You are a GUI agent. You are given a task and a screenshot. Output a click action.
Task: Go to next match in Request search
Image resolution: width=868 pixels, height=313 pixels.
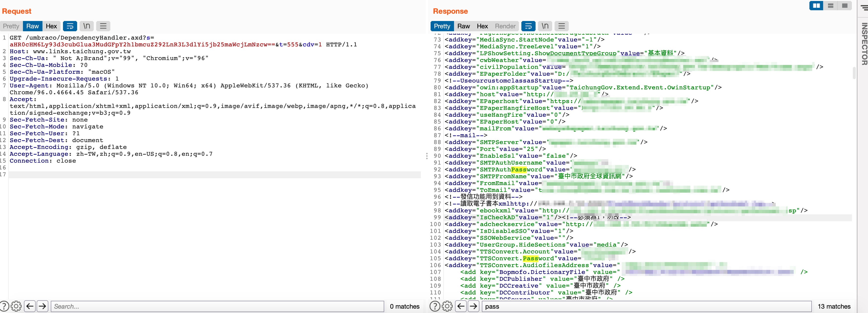click(42, 306)
